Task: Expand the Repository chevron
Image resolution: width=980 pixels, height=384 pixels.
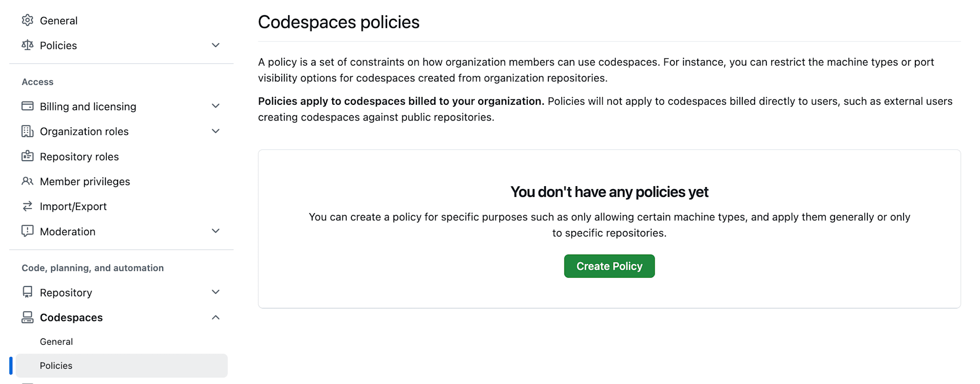Action: 216,292
